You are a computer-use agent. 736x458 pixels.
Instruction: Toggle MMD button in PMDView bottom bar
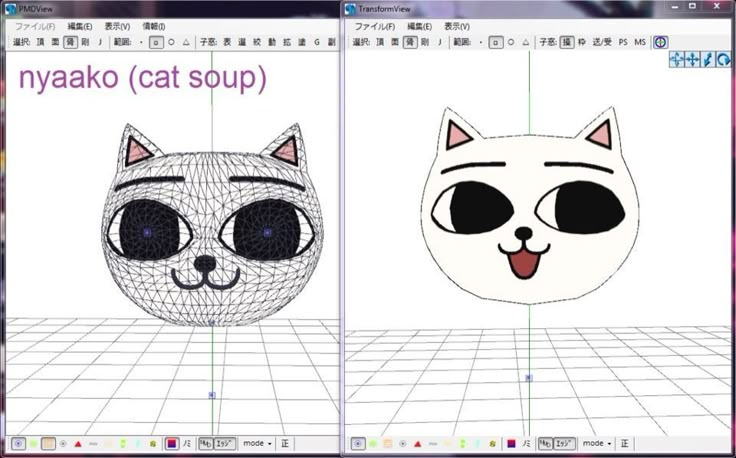pos(206,443)
